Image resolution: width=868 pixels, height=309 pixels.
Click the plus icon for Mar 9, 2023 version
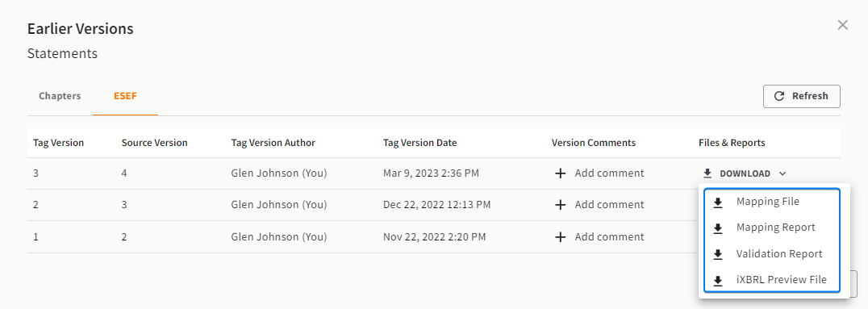click(x=560, y=173)
